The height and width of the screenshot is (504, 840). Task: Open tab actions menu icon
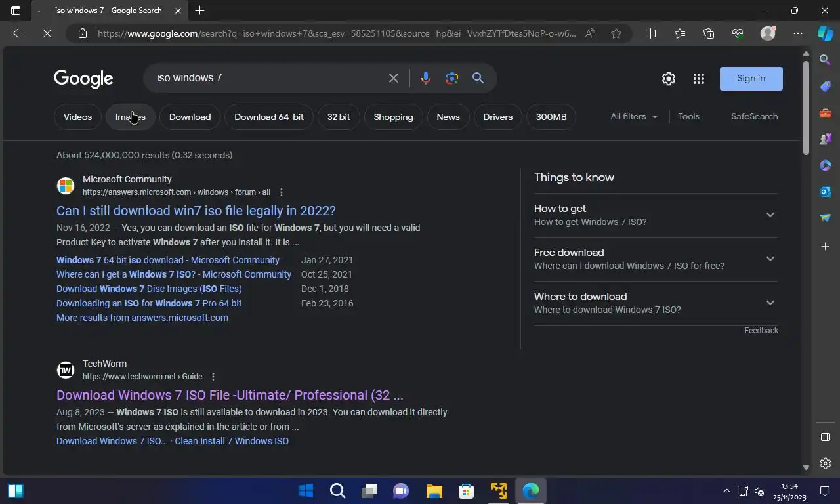pyautogui.click(x=16, y=10)
